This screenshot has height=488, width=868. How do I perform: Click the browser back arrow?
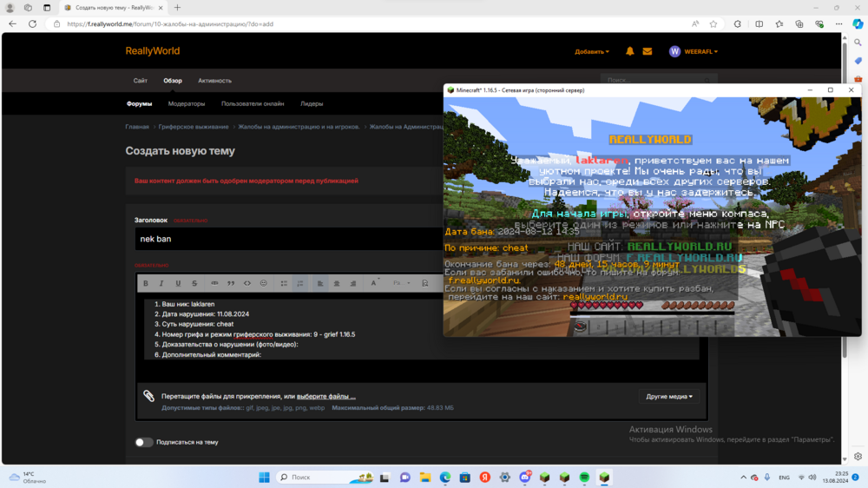pyautogui.click(x=13, y=23)
